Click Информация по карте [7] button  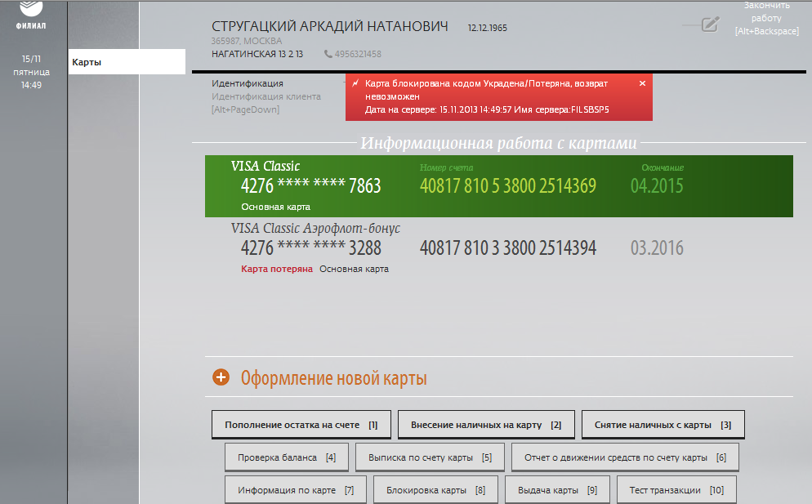coord(296,490)
